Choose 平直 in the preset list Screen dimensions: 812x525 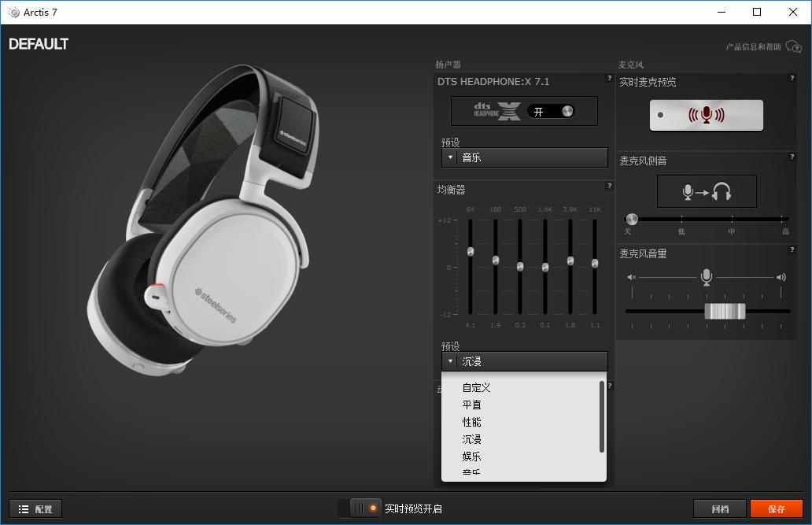[472, 405]
